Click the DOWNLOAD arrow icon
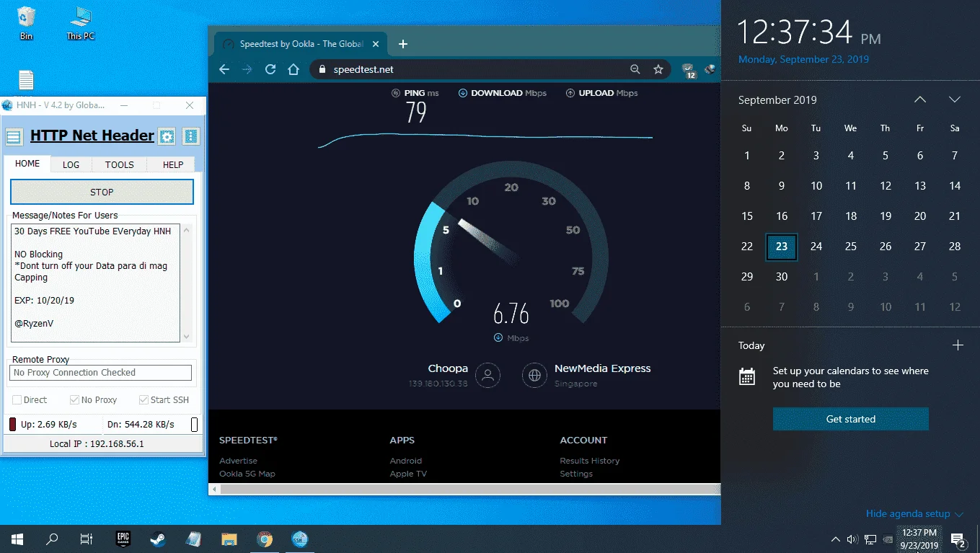Screen dimensions: 980x553 coord(463,93)
